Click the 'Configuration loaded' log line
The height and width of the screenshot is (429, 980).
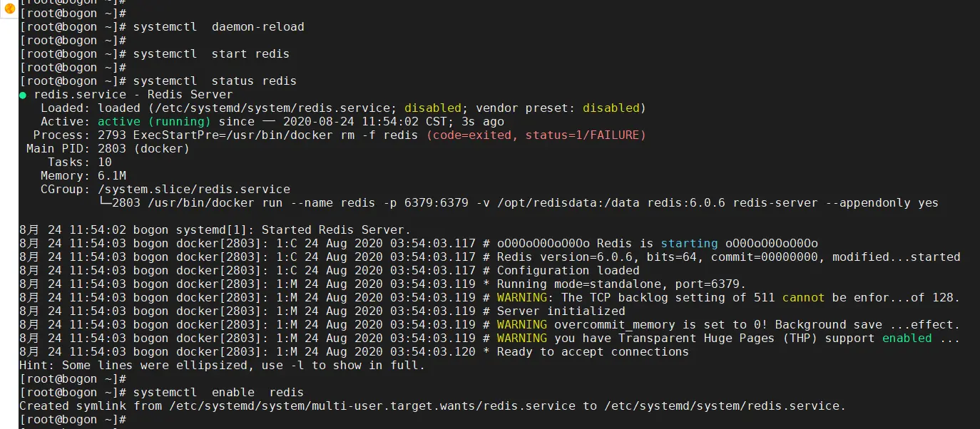(330, 271)
